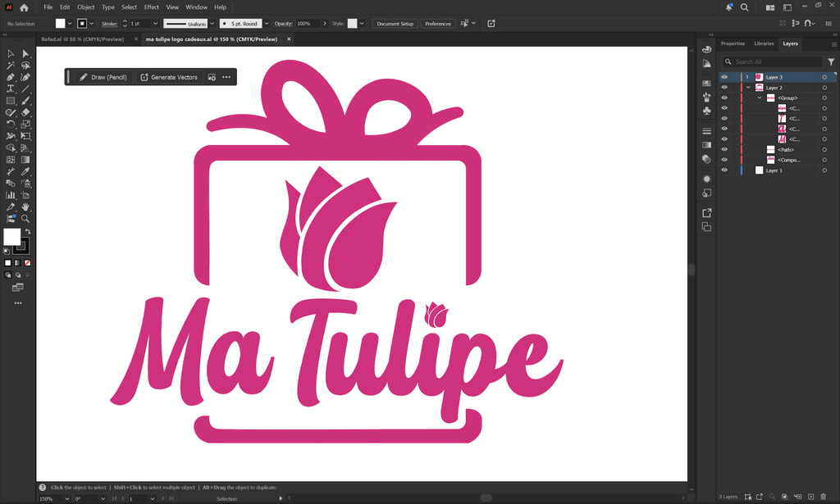The height and width of the screenshot is (504, 840).
Task: Open the Object menu
Action: pyautogui.click(x=85, y=7)
